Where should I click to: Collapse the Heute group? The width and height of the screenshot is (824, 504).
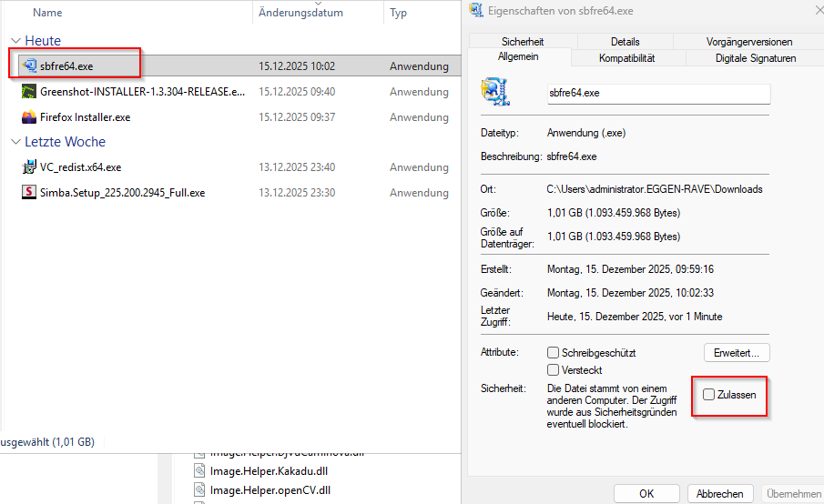click(x=15, y=41)
